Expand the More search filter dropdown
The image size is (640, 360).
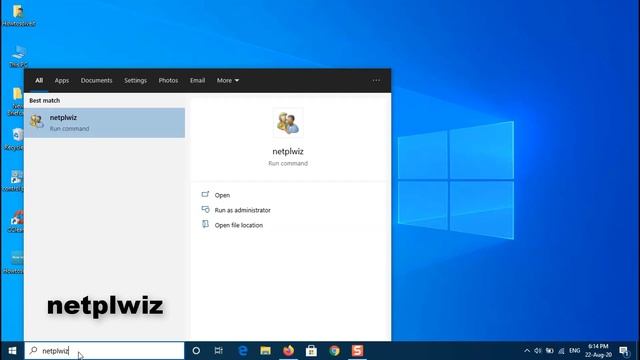coord(228,80)
